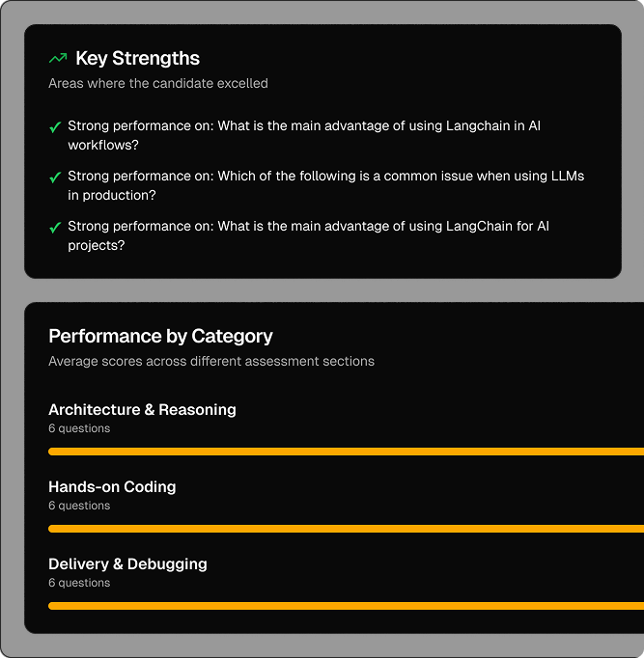
Task: Click the Hands-on Coding score bar
Action: [346, 529]
